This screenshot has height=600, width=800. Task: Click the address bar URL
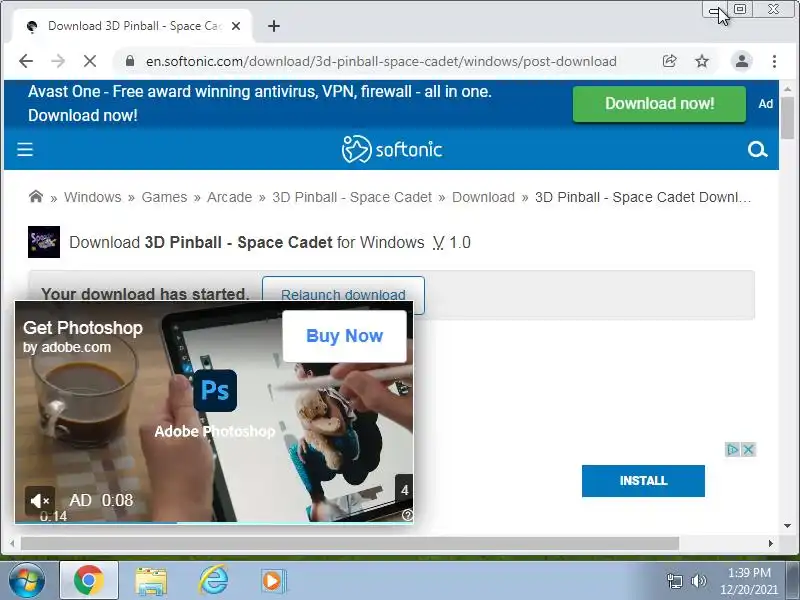pos(381,61)
